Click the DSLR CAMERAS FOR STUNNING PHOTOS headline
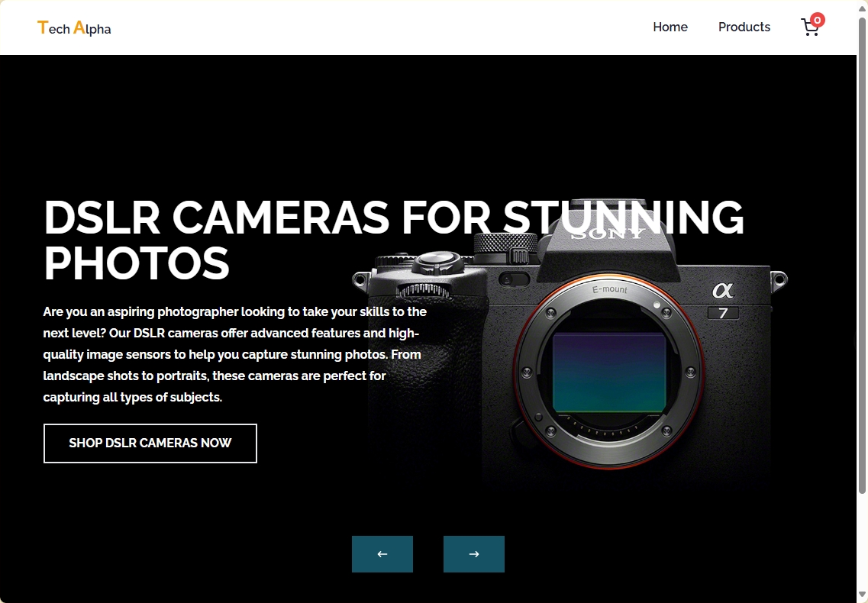Image resolution: width=868 pixels, height=603 pixels. [x=394, y=240]
